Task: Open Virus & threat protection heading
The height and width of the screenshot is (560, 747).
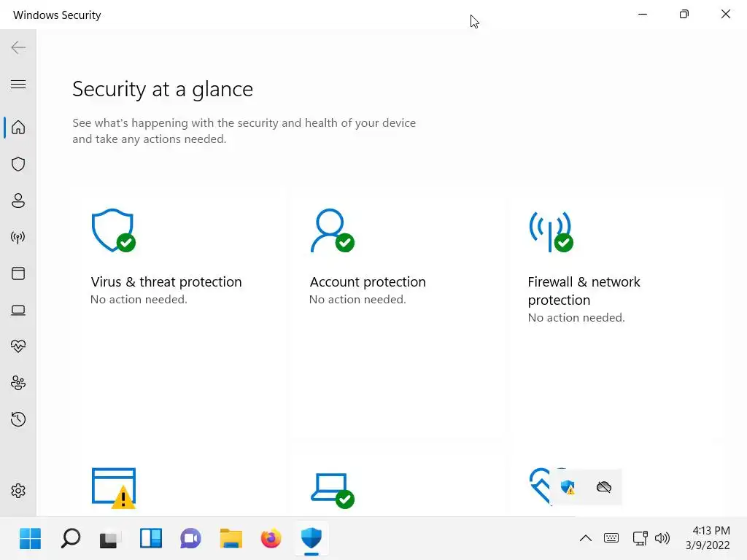Action: point(166,282)
